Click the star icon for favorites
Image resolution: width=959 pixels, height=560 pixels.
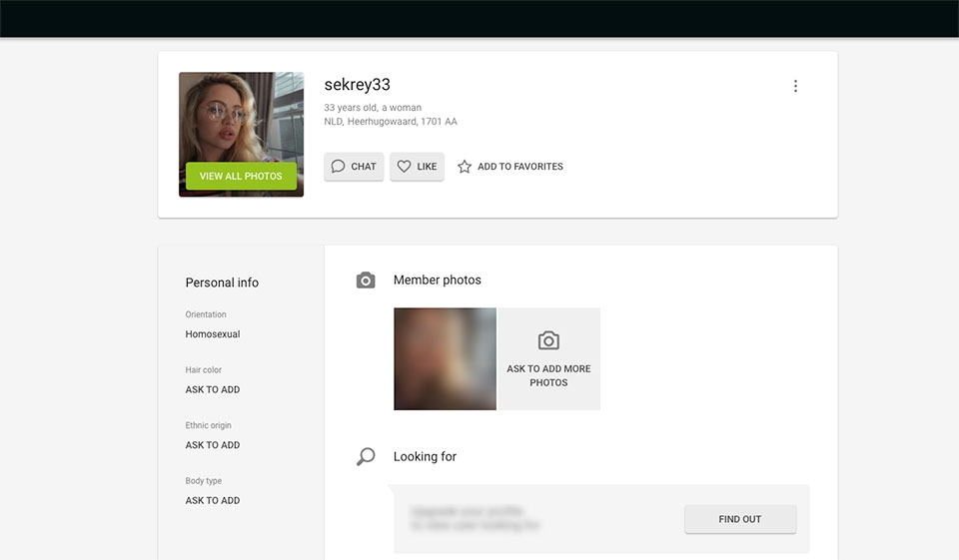point(465,167)
